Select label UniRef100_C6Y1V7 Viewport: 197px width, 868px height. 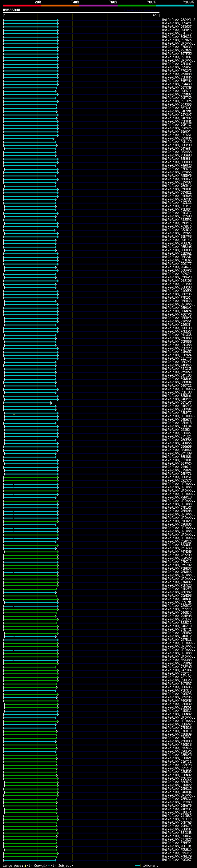[x=177, y=403]
